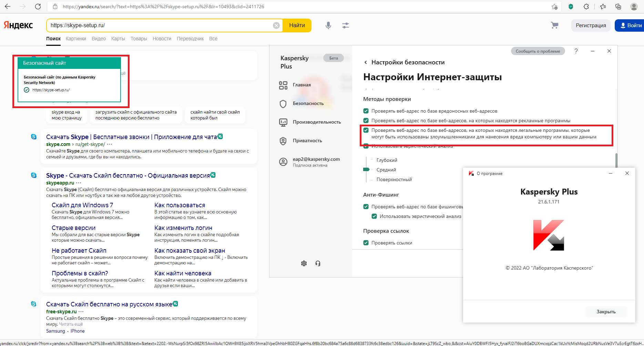Open Kaspersky support headset icon
This screenshot has height=346, width=644.
[318, 263]
